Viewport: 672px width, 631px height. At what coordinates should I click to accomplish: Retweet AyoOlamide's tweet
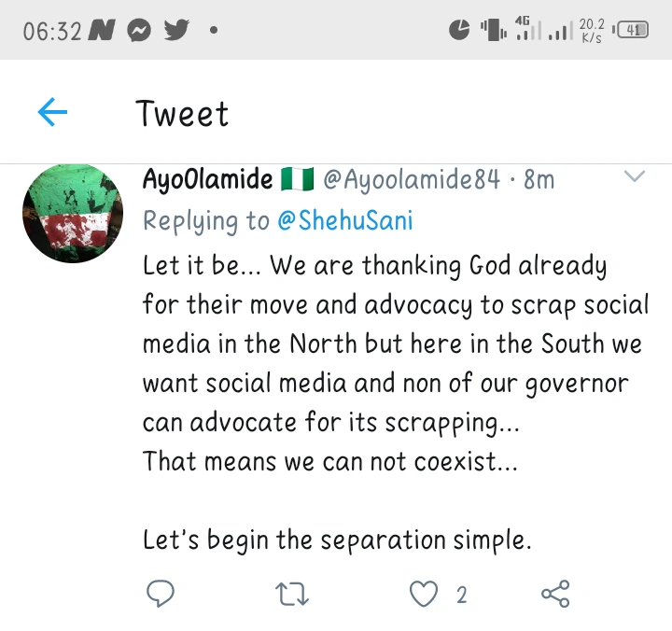[294, 594]
